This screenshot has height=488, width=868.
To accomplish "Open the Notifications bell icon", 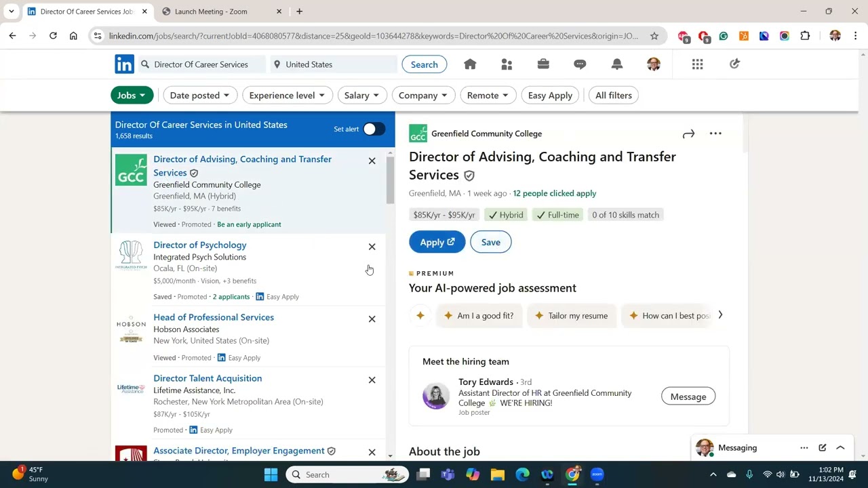I will coord(616,64).
